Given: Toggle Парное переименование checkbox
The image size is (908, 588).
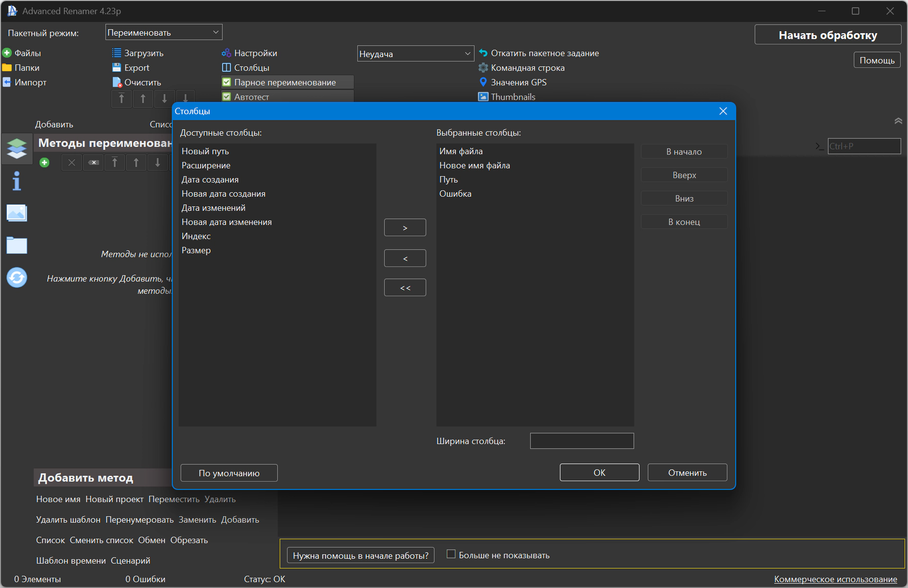Looking at the screenshot, I should tap(227, 82).
